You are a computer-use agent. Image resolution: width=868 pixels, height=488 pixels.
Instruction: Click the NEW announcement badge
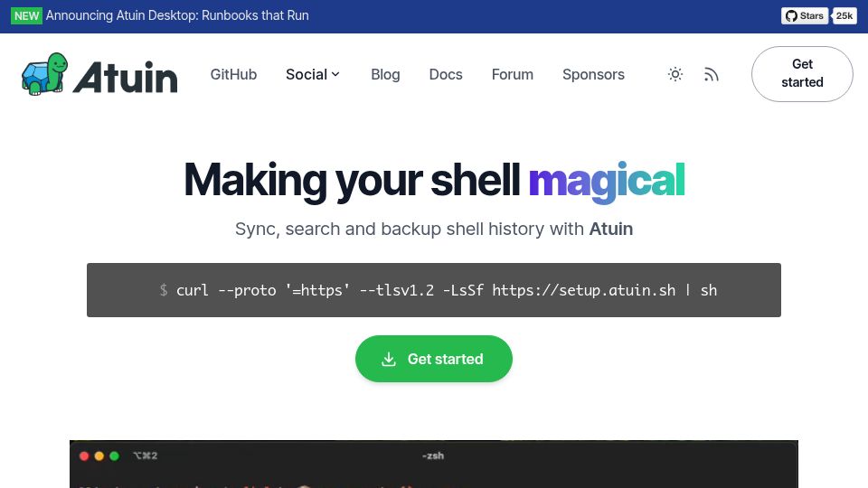26,15
